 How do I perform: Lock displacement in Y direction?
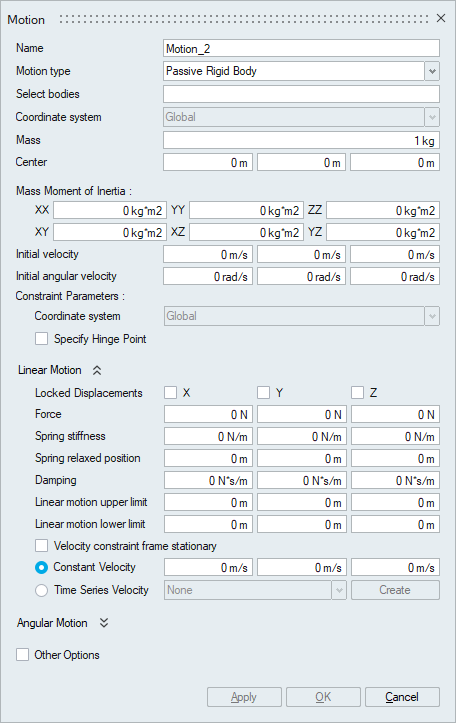264,393
